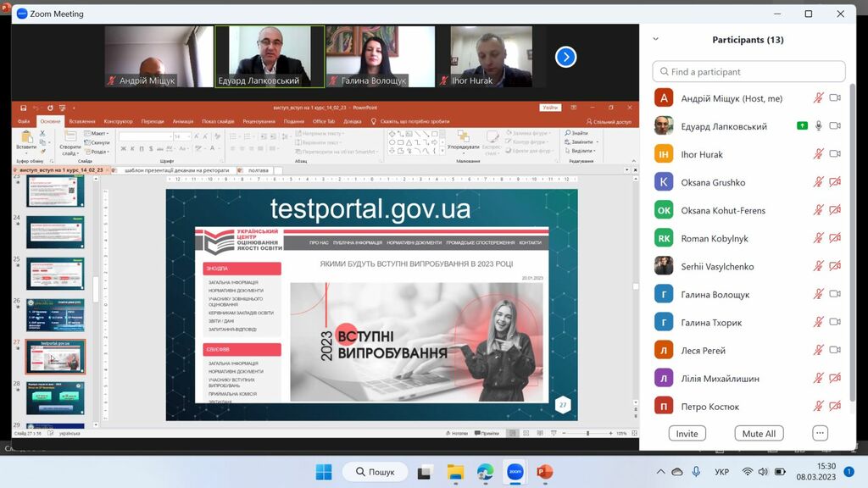Image resolution: width=868 pixels, height=488 pixels.
Task: Click the Find a participant search field
Action: coord(748,72)
